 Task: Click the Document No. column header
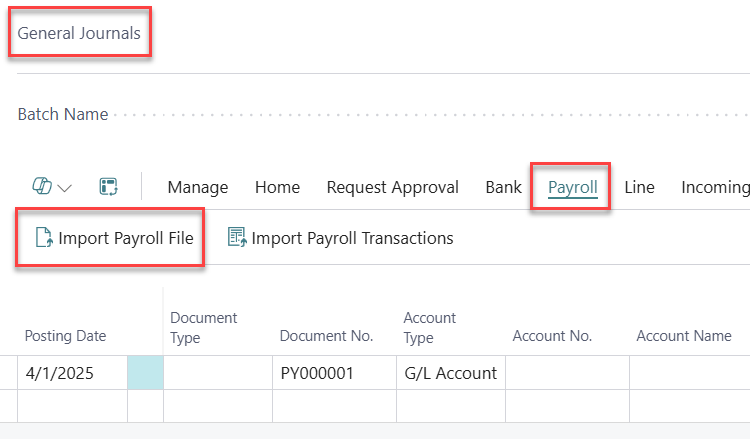pos(326,336)
